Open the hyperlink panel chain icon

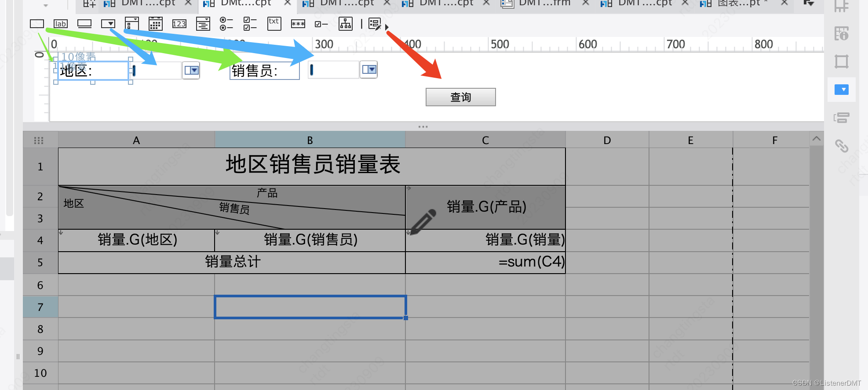pyautogui.click(x=842, y=146)
